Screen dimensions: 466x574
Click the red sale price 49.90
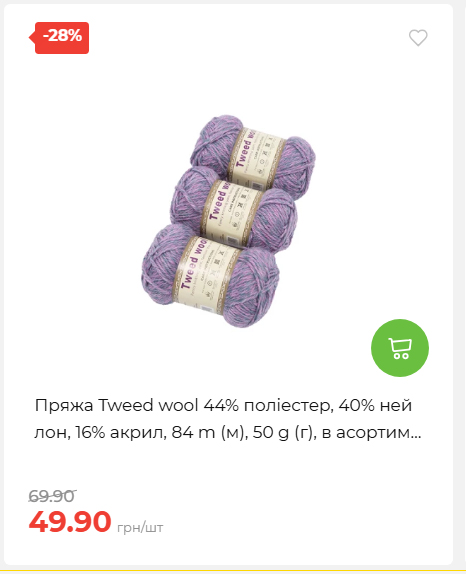coord(70,521)
